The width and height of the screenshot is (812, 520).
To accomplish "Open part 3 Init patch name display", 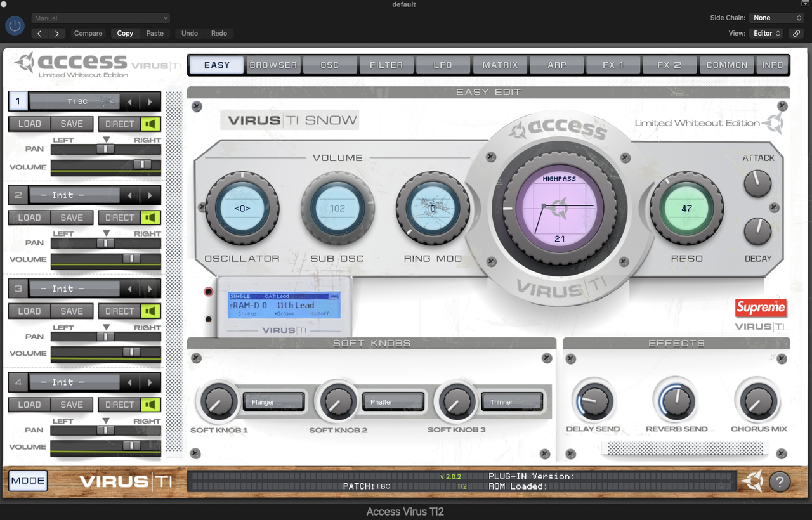I will coord(75,289).
